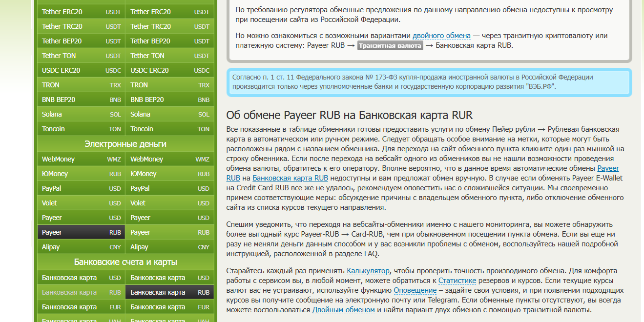The height and width of the screenshot is (322, 644).
Task: Choose USDC ERC20 in the left column
Action: point(81,70)
